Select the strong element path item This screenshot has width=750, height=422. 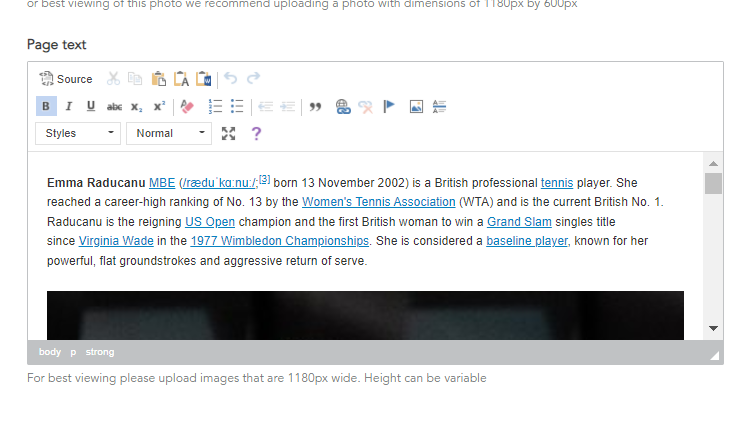coord(100,352)
